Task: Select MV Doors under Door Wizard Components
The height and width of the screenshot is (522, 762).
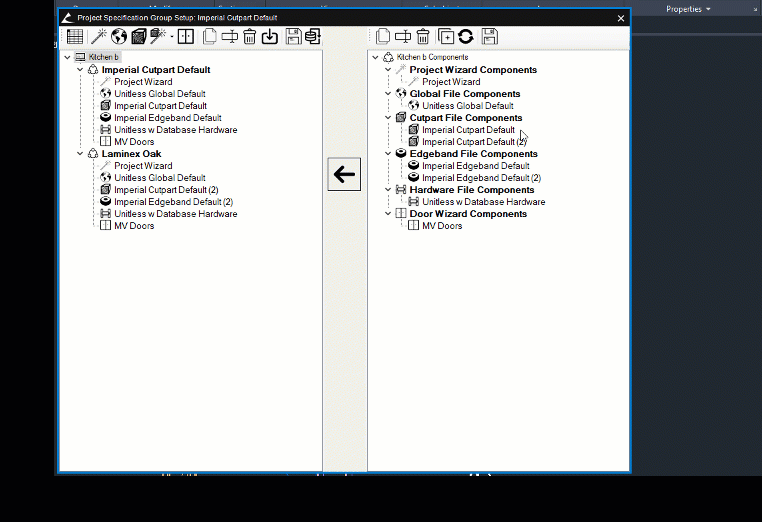Action: coord(442,226)
